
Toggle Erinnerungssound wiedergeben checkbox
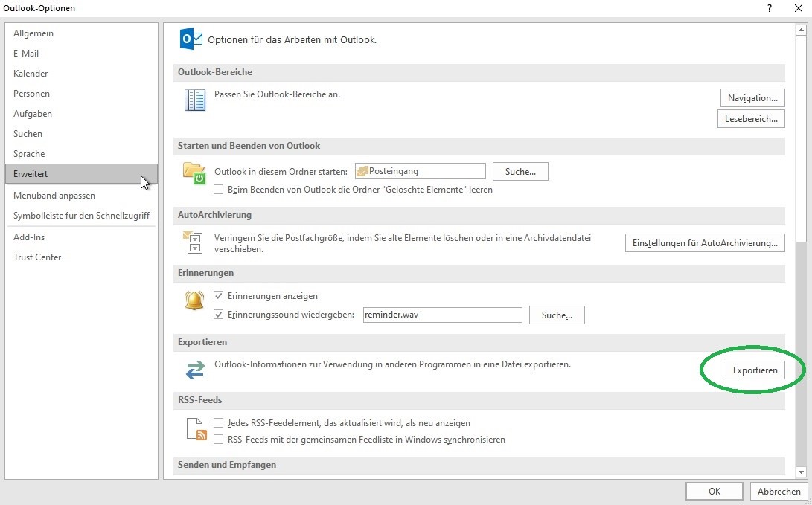pyautogui.click(x=219, y=314)
